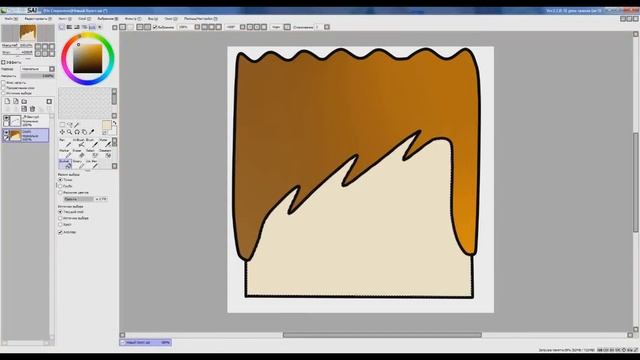Viewport: 640px width, 360px height.
Task: Activate the zoom magnifier tool
Action: [x=69, y=132]
